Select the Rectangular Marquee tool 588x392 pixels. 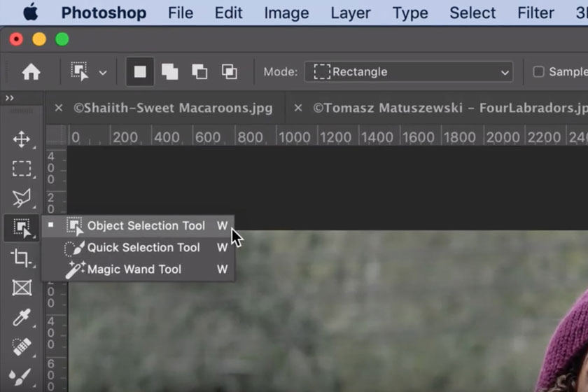pos(22,169)
